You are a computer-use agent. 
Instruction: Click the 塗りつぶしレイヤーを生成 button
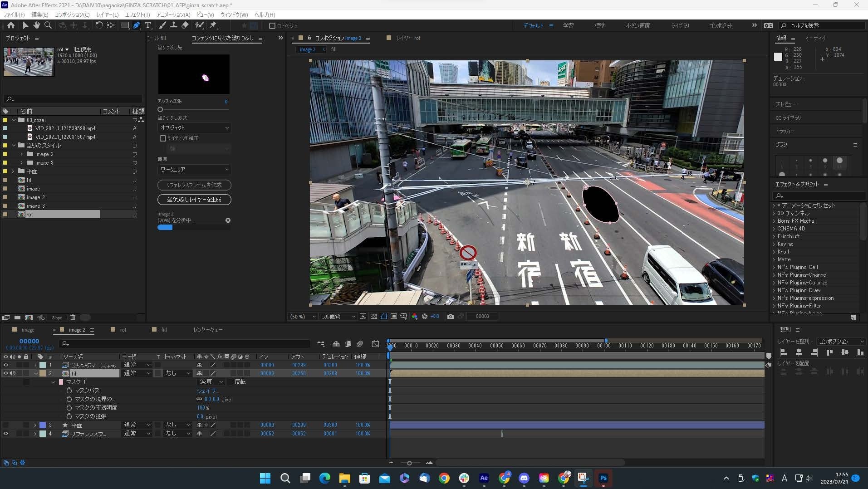click(194, 200)
